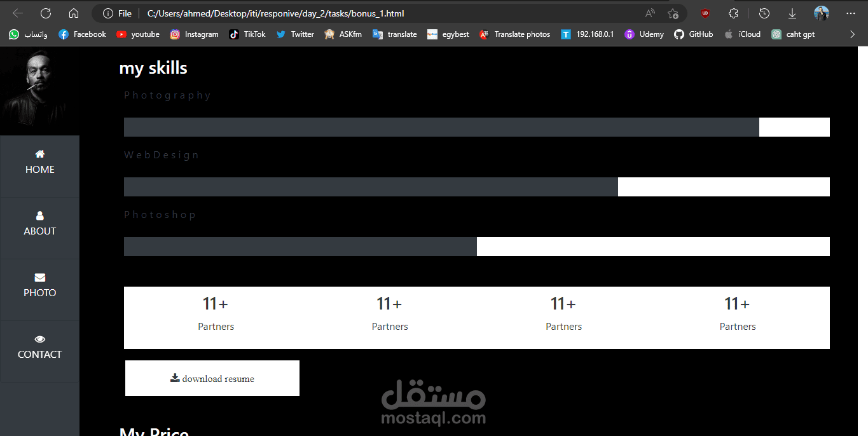This screenshot has width=868, height=436.
Task: Click the "Photoshop" skill label
Action: coord(160,215)
